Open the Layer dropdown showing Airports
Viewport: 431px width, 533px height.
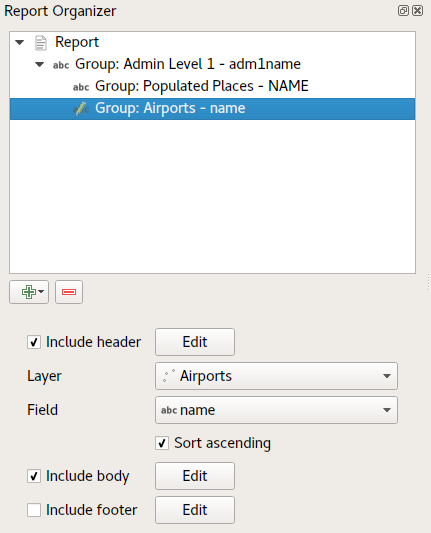pyautogui.click(x=276, y=376)
